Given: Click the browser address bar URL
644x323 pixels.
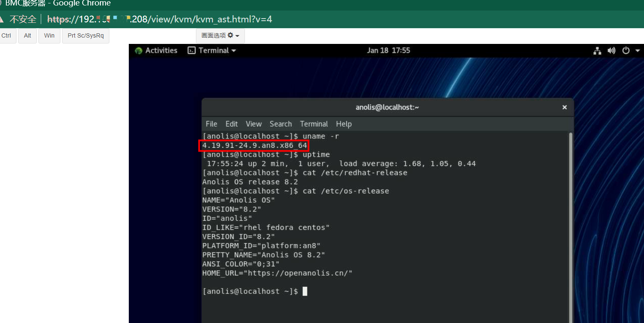Looking at the screenshot, I should 160,19.
